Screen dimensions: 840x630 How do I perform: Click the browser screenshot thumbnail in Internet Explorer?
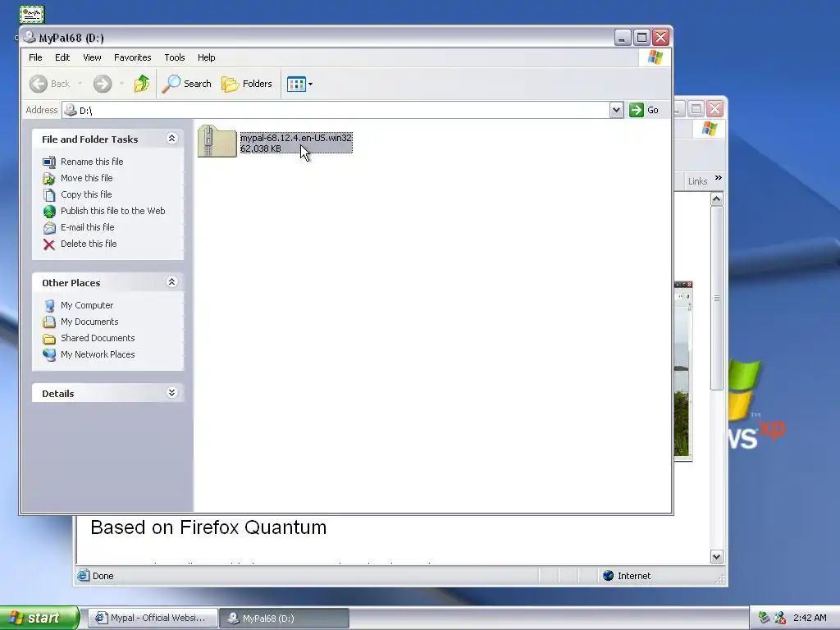pyautogui.click(x=683, y=370)
